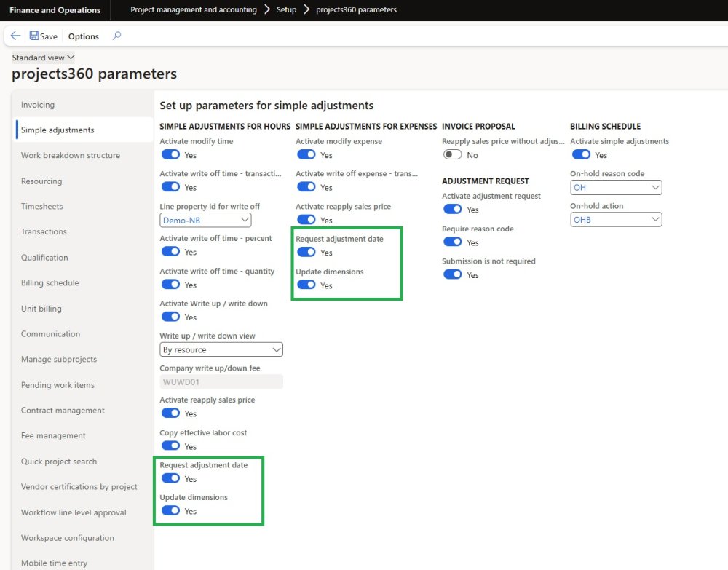Image resolution: width=728 pixels, height=570 pixels.
Task: Click the Company write up/down fee field
Action: tap(221, 381)
